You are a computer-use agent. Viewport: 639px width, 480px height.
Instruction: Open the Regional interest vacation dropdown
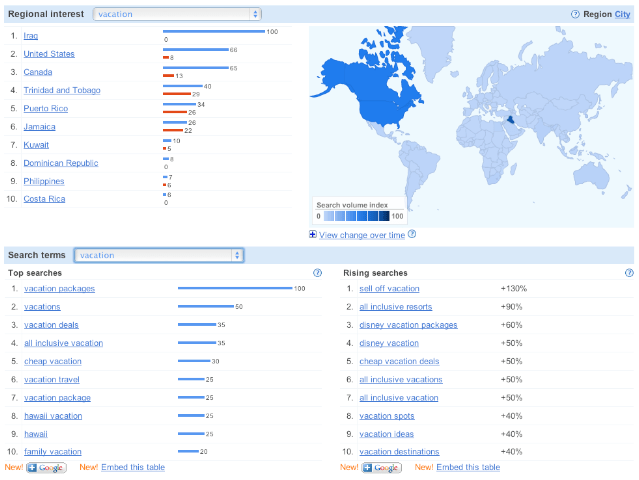coord(177,14)
